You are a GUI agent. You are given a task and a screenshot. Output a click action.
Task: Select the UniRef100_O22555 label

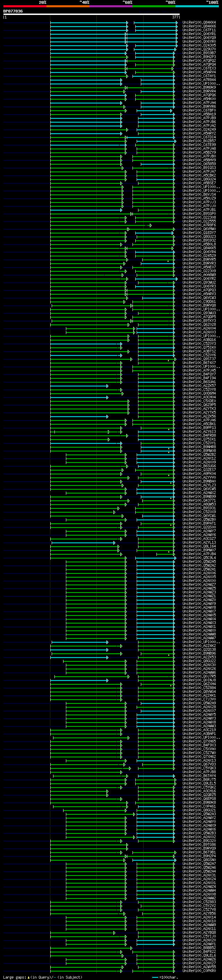coord(199,221)
